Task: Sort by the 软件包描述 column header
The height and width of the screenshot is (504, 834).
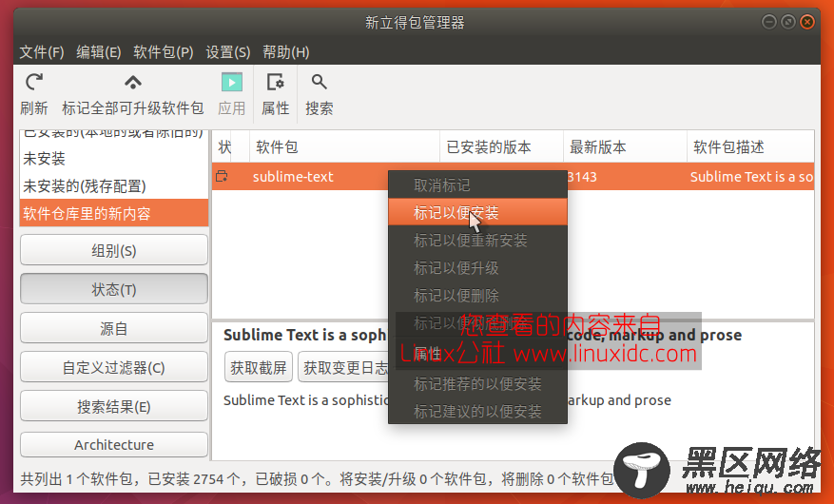Action: (x=750, y=146)
